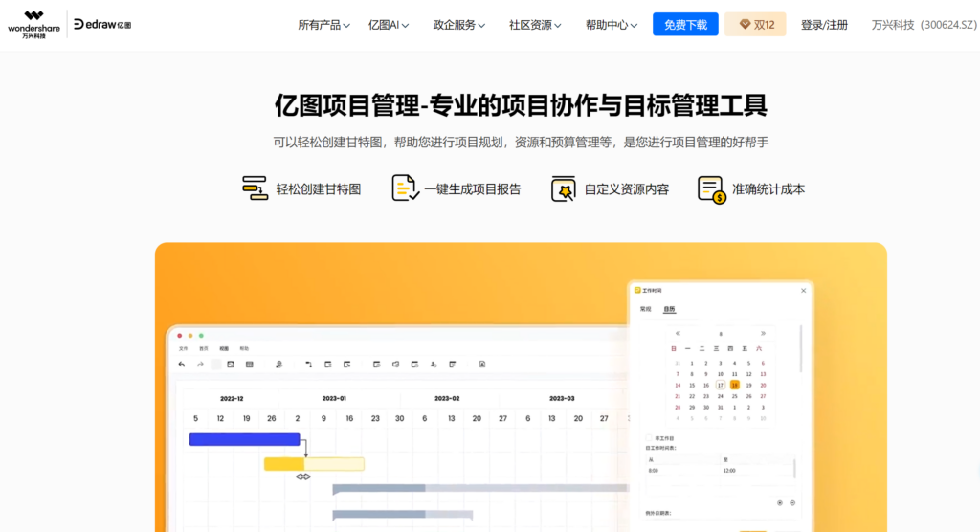Click the task link arrow icon in toolbar
980x532 pixels.
click(x=309, y=365)
